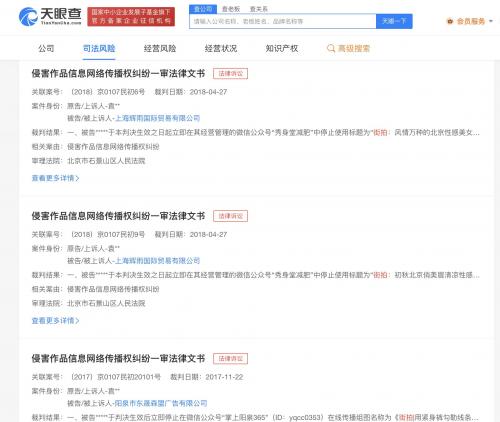Open the 公司 navigation tab

[46, 48]
